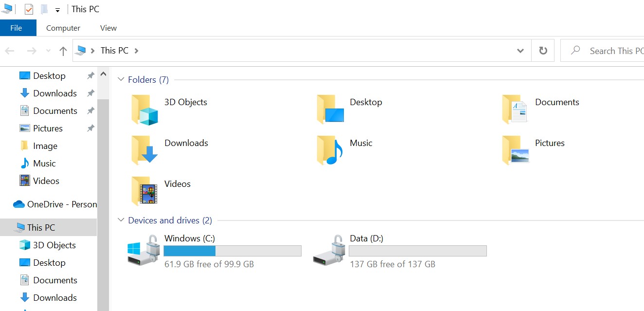Screen dimensions: 644x311
Task: Open the address bar history dropdown
Action: tap(520, 50)
